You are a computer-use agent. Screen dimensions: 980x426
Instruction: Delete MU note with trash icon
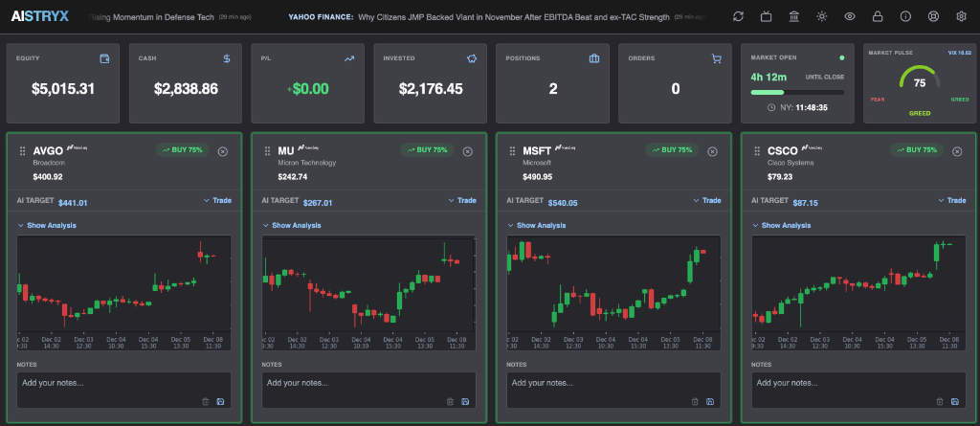click(x=451, y=402)
